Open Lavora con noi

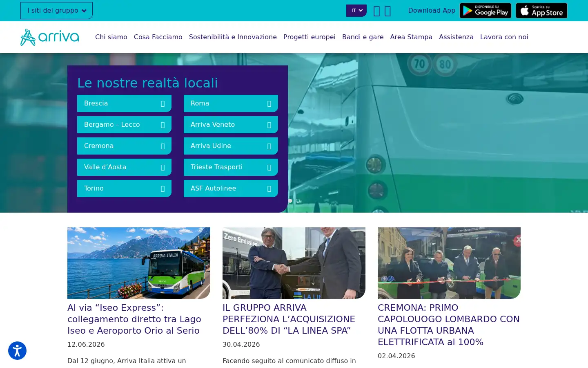[504, 37]
